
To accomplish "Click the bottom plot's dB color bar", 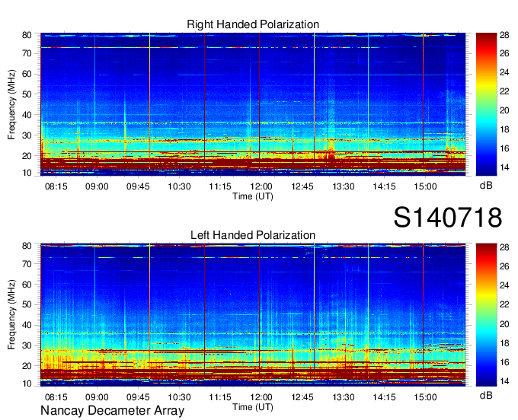I will (486, 315).
